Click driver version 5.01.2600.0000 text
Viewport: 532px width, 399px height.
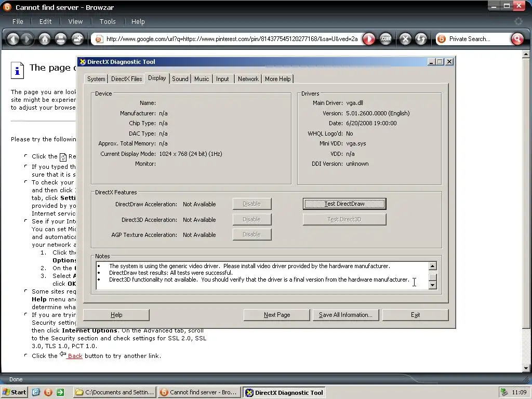378,113
